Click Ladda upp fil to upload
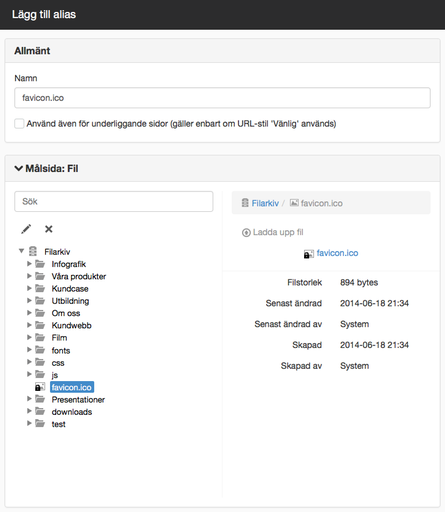This screenshot has height=512, width=445. 278,232
